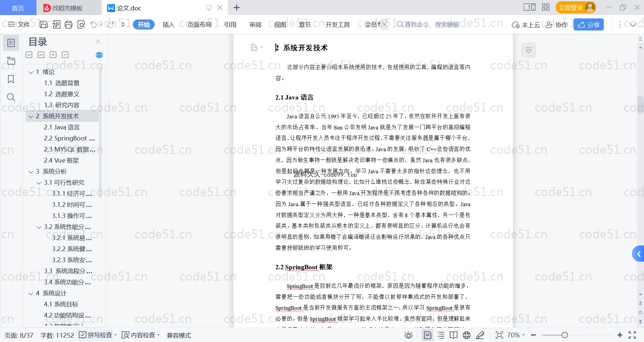
Task: Click the Print icon in the toolbar
Action: (69, 24)
